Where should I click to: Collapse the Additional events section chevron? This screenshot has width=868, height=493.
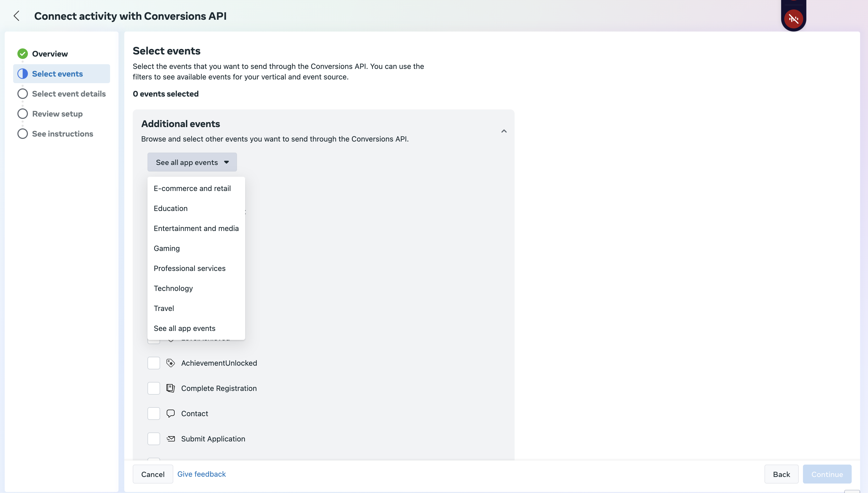point(504,131)
